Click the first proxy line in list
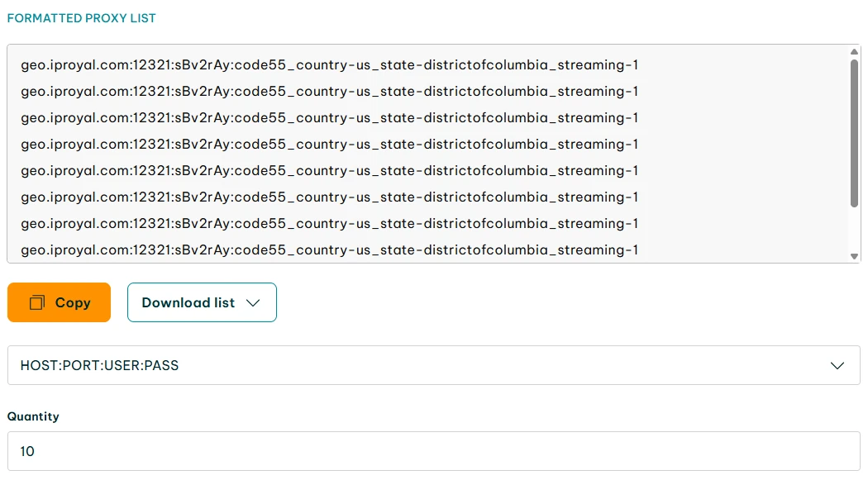 tap(329, 65)
